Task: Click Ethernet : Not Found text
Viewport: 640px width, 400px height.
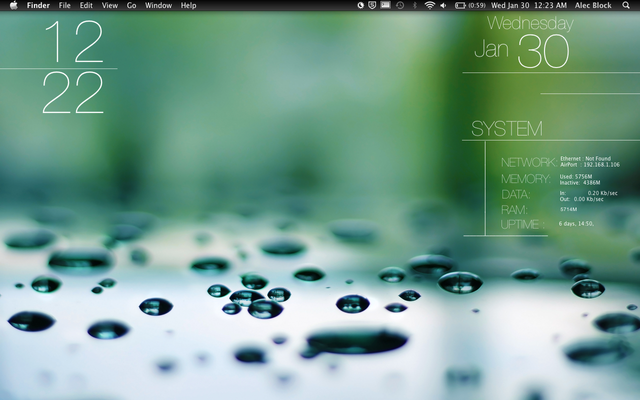Action: (585, 158)
